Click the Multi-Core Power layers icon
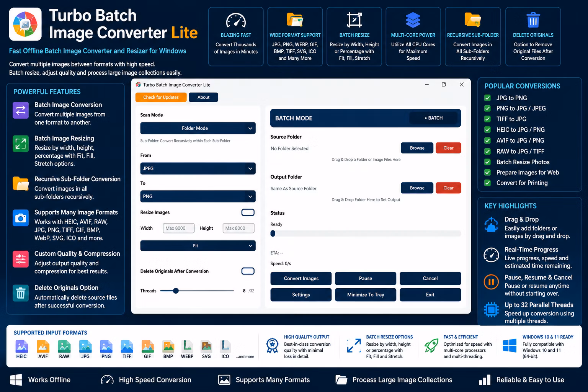This screenshot has height=392, width=588. (x=413, y=20)
